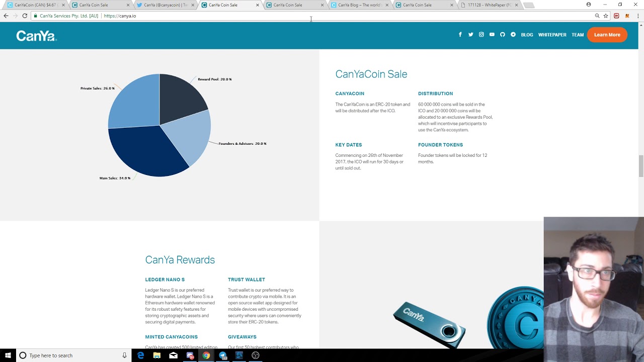Click the CanYa Ledger USB device image

click(429, 324)
